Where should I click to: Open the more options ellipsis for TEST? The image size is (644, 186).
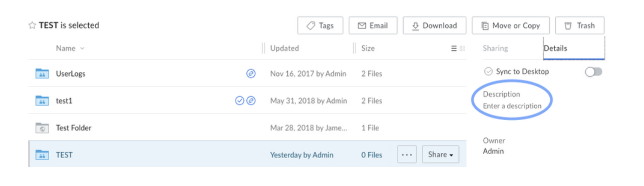407,154
